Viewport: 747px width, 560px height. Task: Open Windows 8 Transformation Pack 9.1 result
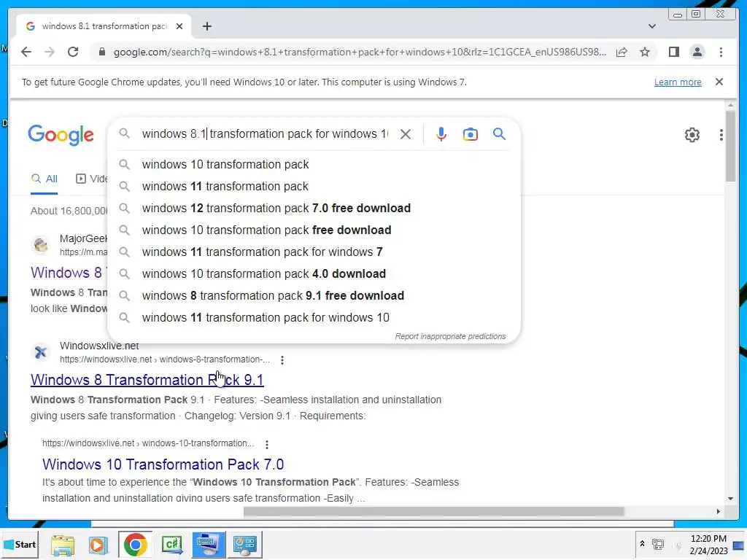pos(147,380)
